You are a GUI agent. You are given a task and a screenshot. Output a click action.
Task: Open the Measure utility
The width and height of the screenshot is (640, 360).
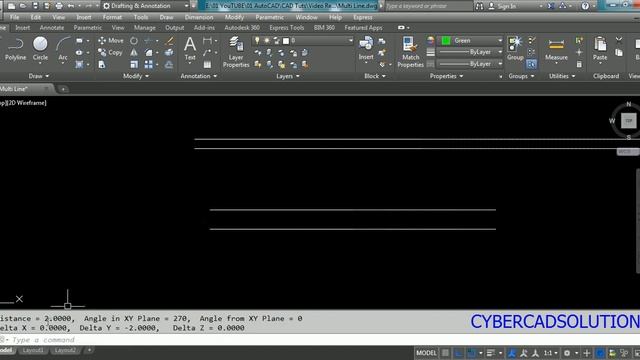[x=556, y=49]
